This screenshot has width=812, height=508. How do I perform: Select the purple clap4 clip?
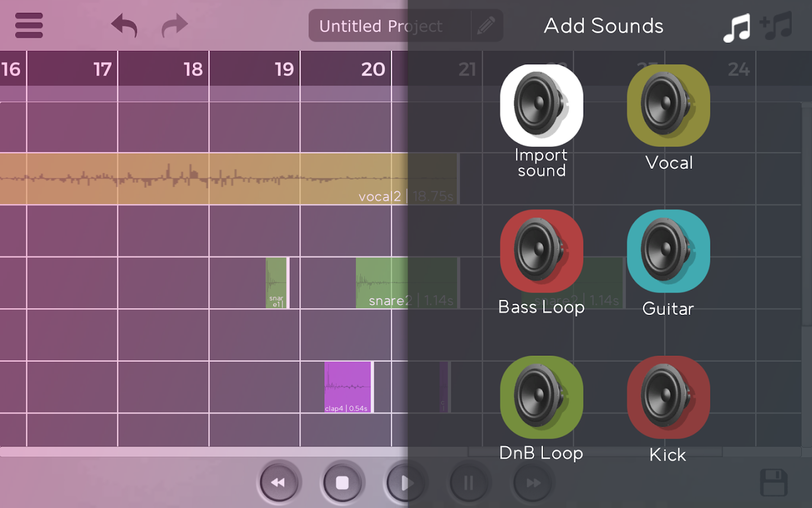tap(348, 387)
